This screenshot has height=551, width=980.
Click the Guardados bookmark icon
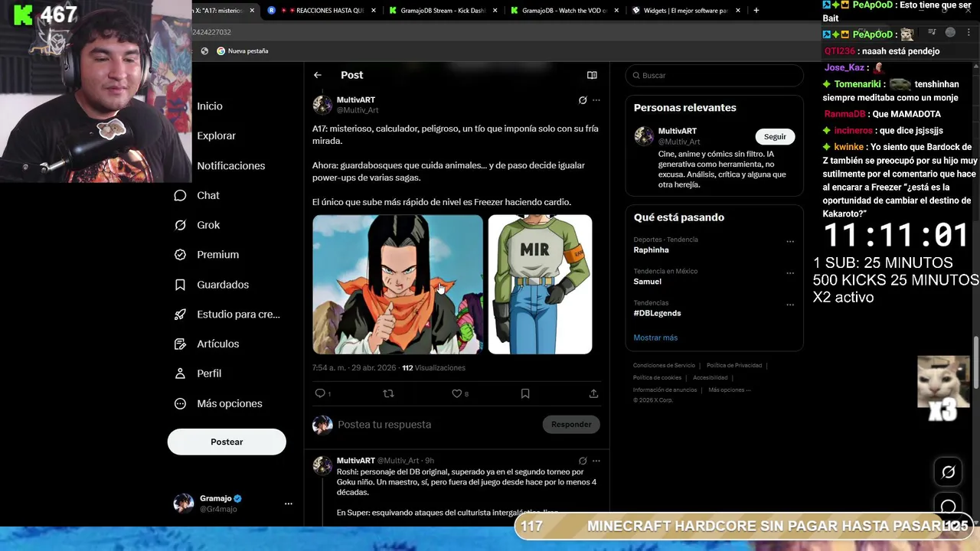tap(180, 285)
